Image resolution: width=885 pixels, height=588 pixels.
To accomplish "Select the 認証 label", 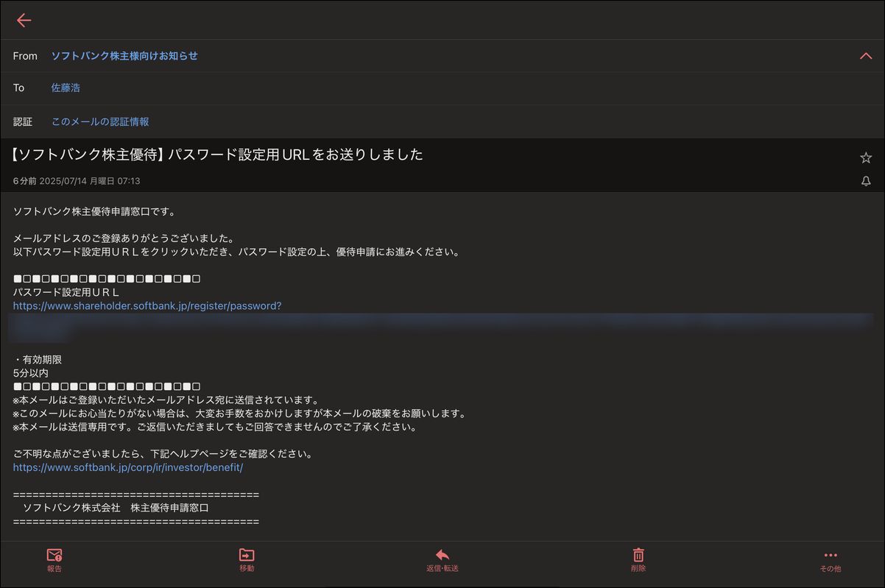I will coord(23,121).
